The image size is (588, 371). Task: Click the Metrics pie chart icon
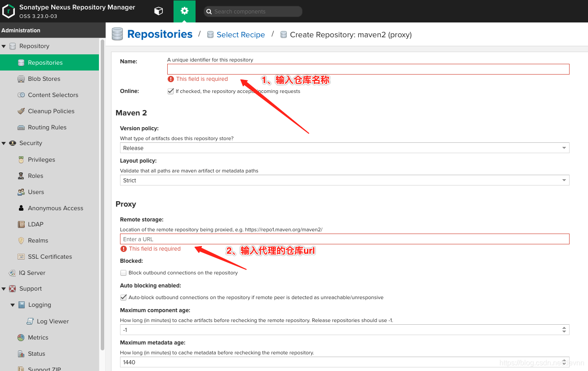click(x=21, y=337)
